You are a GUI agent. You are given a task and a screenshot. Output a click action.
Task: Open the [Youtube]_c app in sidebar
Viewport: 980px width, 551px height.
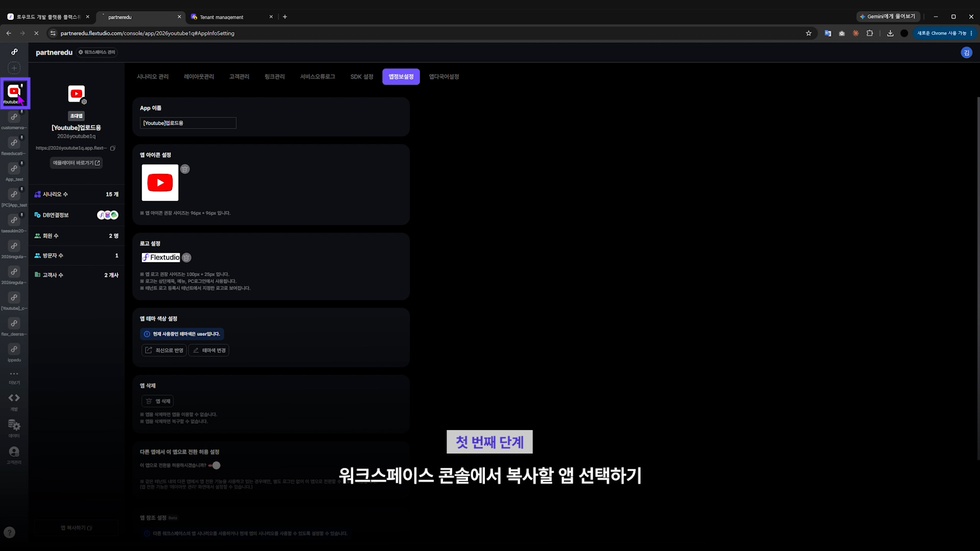point(14,300)
